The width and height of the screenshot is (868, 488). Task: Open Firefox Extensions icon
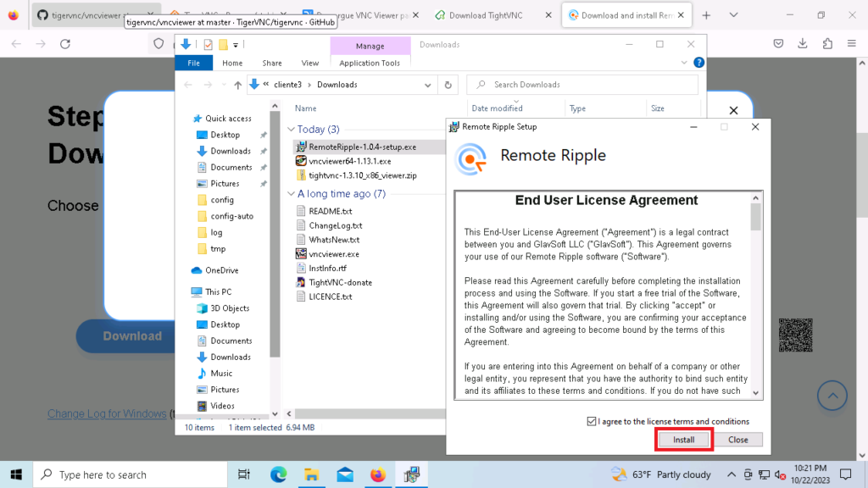coord(827,44)
